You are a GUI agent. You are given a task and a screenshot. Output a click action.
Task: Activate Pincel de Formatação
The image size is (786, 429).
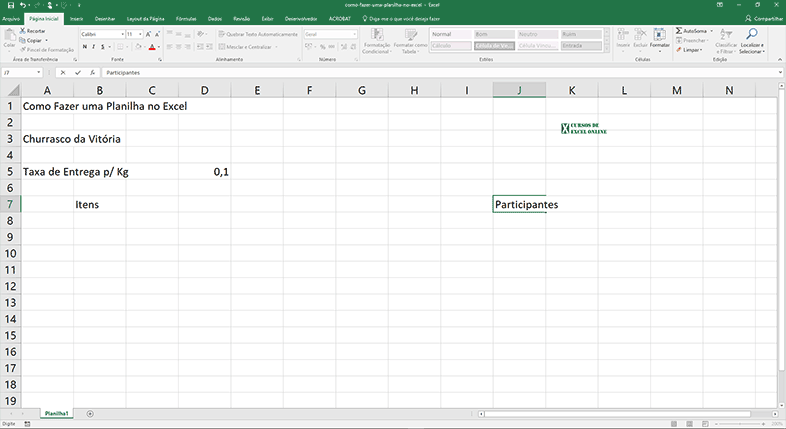click(47, 50)
